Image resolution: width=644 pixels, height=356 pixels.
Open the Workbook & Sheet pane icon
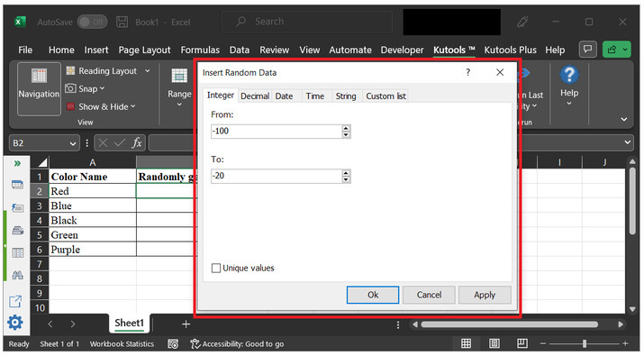tap(17, 185)
